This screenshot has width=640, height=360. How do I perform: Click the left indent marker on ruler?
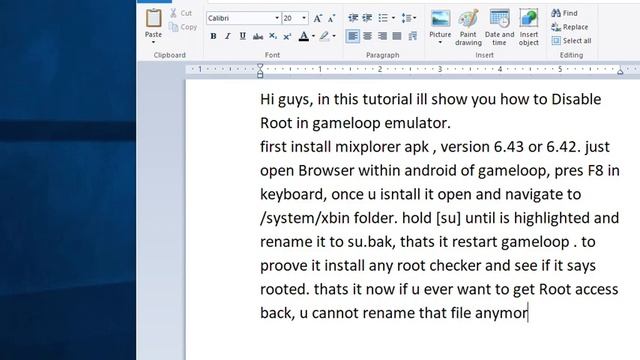coord(260,71)
